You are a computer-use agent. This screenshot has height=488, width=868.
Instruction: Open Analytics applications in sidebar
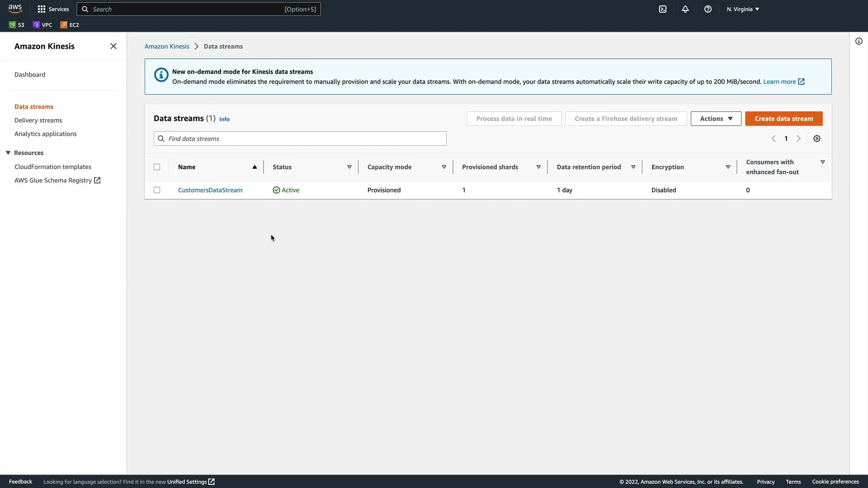[46, 134]
